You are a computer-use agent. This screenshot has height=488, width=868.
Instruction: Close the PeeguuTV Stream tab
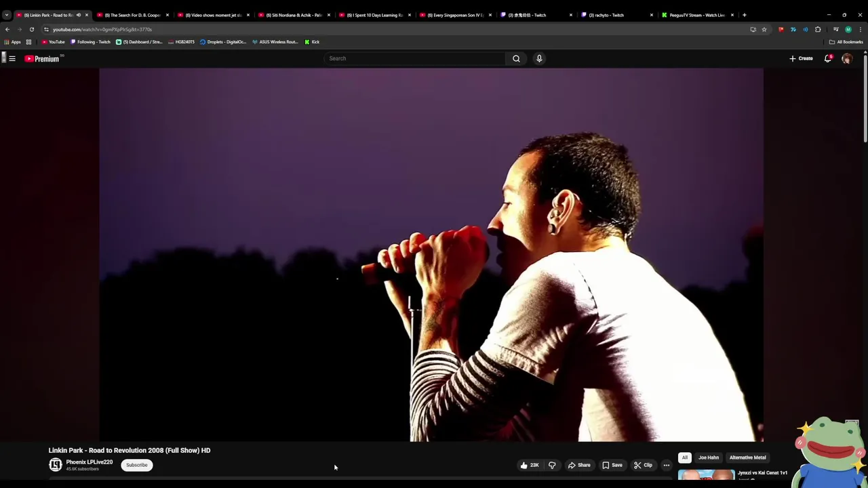732,15
